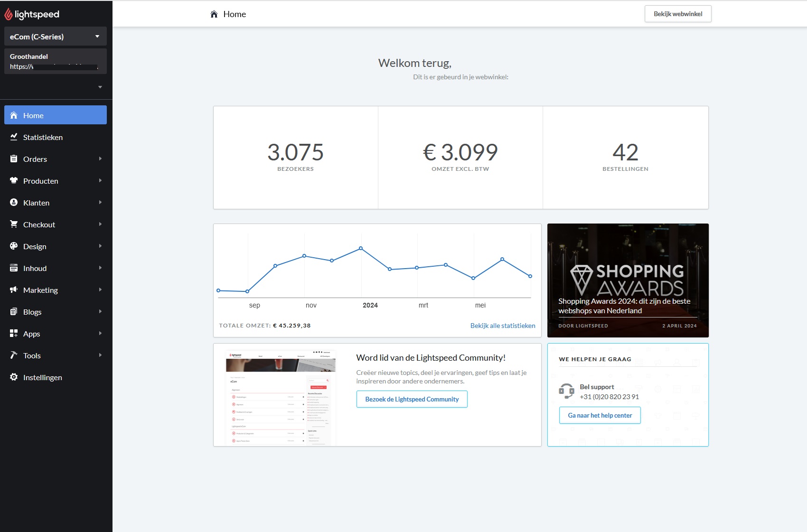The image size is (807, 532).
Task: Open the eCom (C-Series) product dropdown
Action: (x=55, y=37)
